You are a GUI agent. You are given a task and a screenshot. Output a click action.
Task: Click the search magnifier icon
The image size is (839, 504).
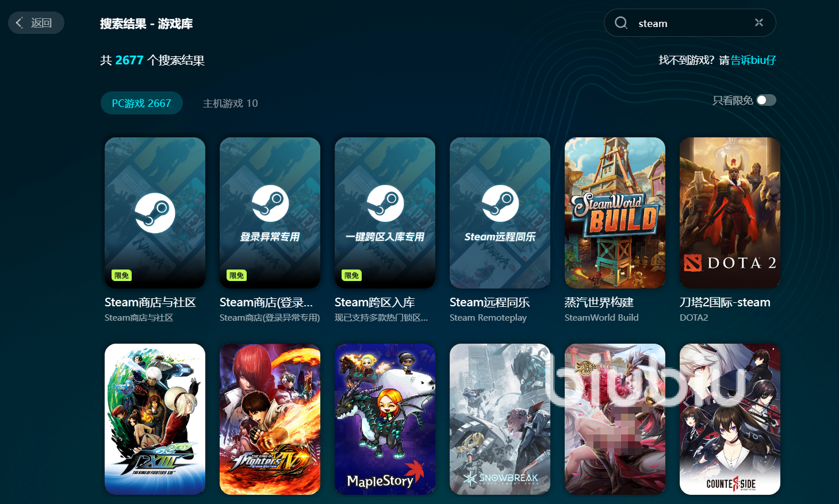(x=621, y=23)
